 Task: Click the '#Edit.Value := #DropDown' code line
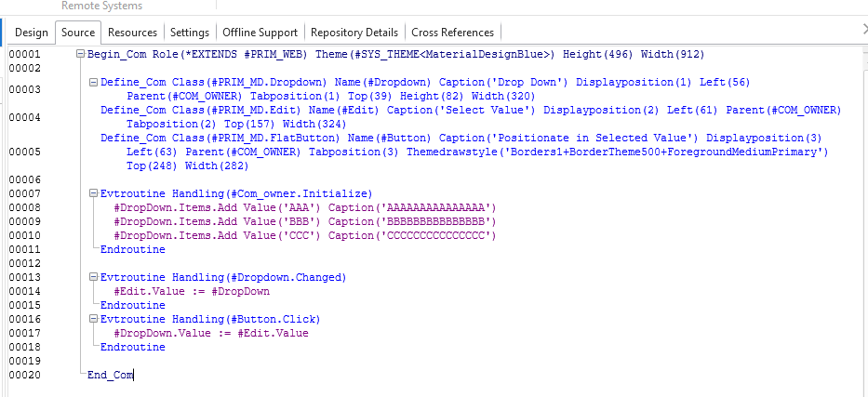[192, 291]
